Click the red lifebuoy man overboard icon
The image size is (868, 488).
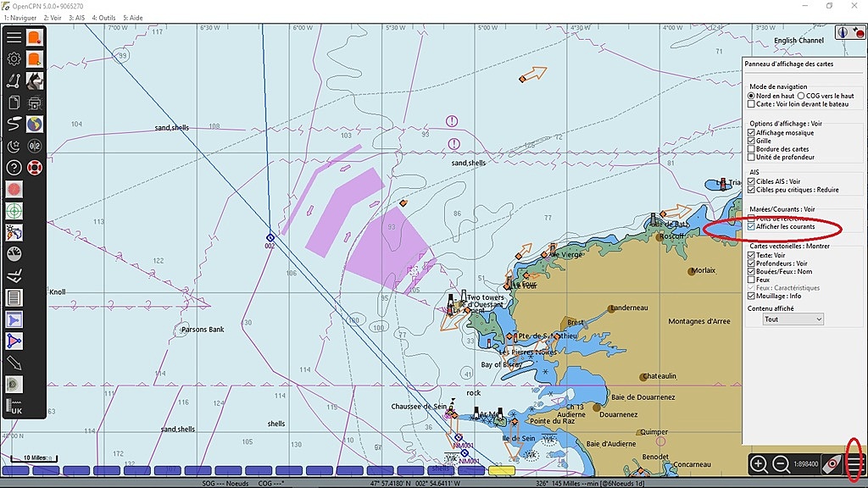35,167
